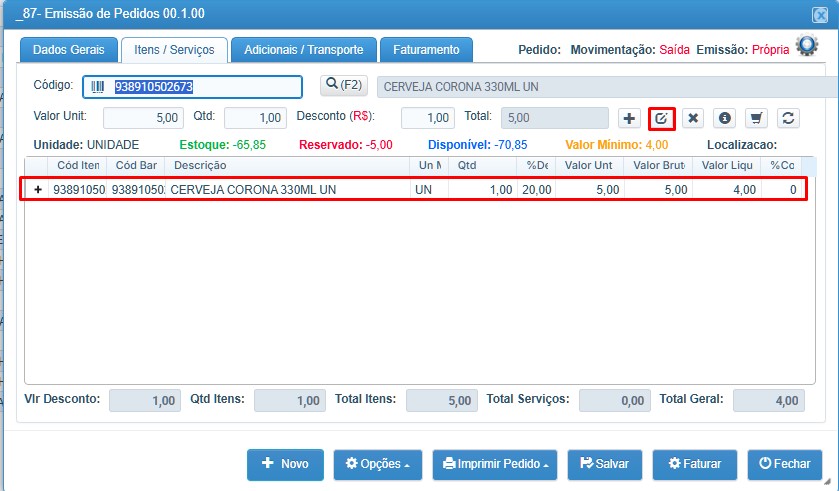The width and height of the screenshot is (839, 491).
Task: Click the 20,00 discount percent cell
Action: click(537, 189)
